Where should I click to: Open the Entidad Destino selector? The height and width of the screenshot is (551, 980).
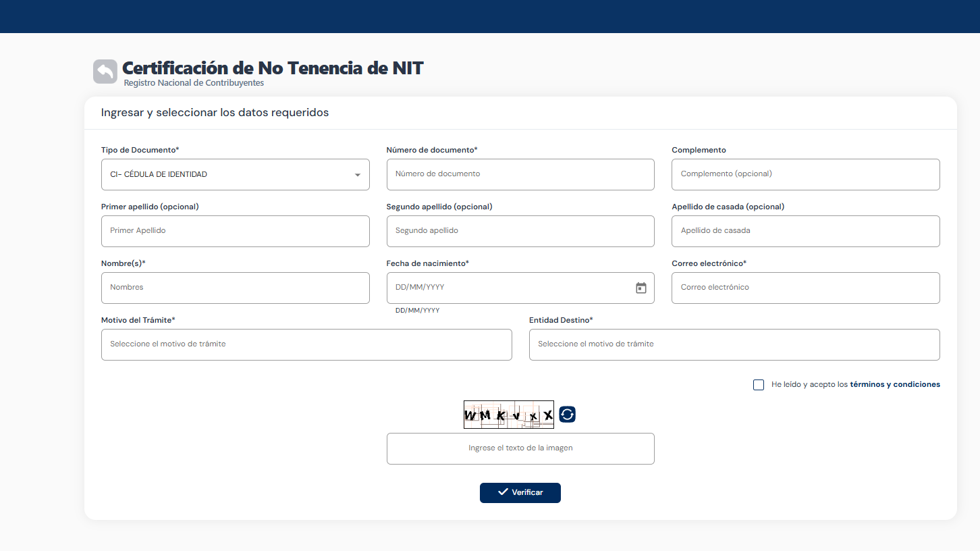tap(734, 344)
